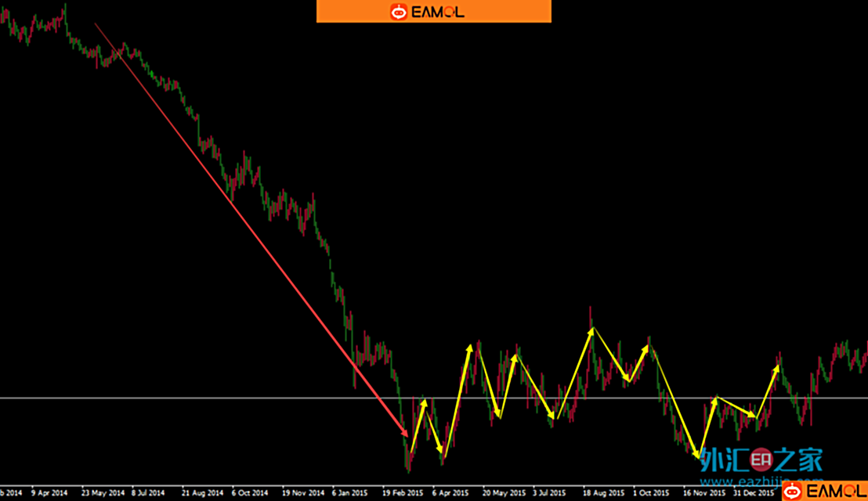Click the 18 Aug 2015 date label
This screenshot has height=501, width=868.
click(x=603, y=494)
